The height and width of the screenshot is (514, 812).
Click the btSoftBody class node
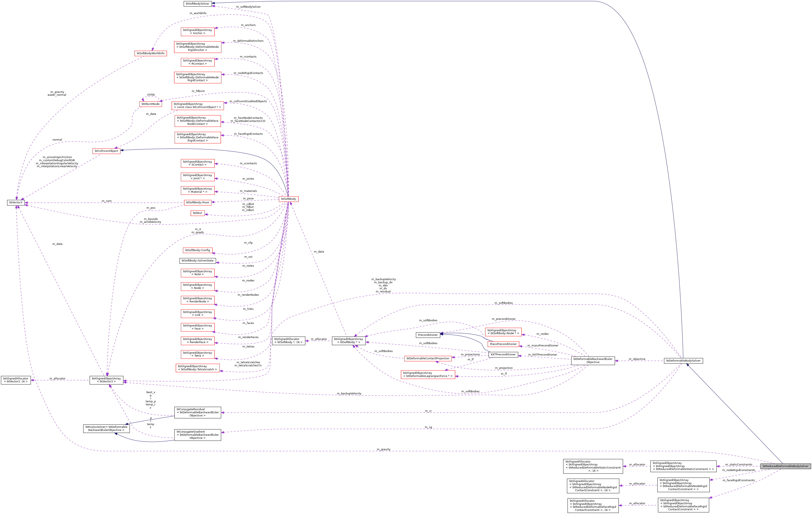pyautogui.click(x=289, y=199)
